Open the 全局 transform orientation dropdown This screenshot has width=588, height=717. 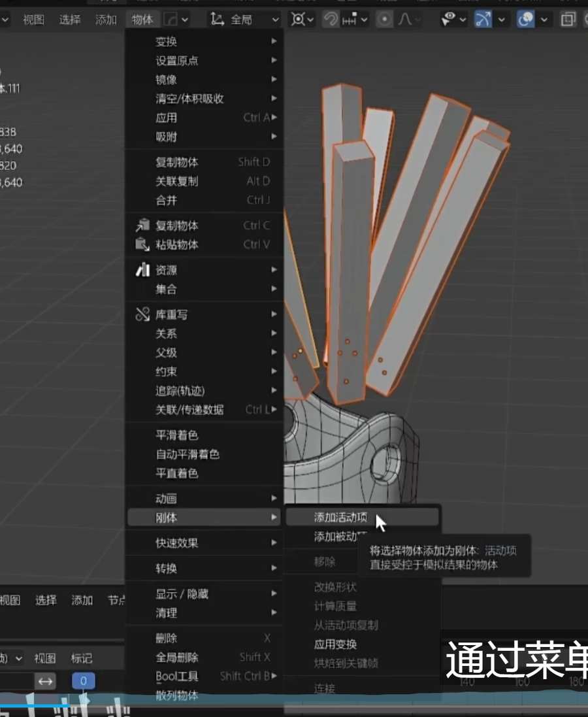click(245, 20)
